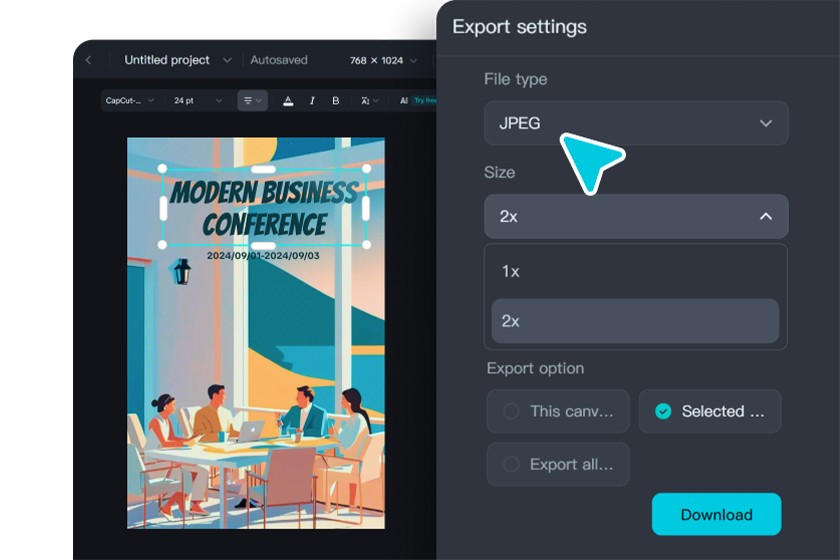Click the Modern Business Conference title text
This screenshot has width=840, height=560.
(x=265, y=208)
